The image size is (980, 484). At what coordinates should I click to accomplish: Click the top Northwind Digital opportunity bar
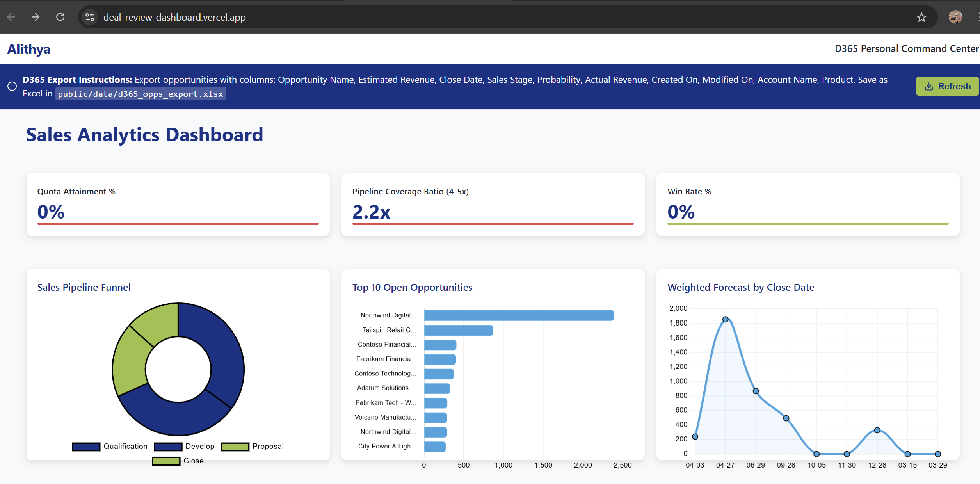pos(519,315)
